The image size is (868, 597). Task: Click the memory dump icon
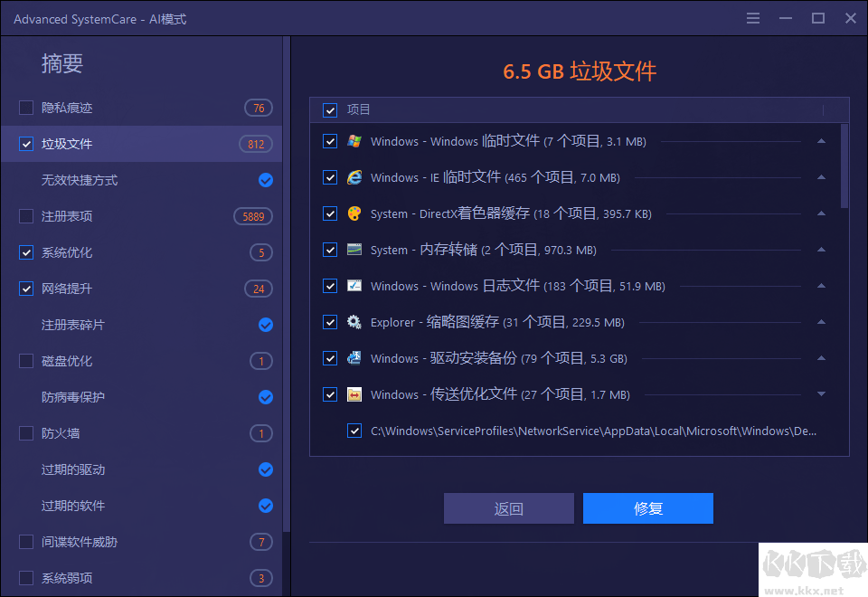click(x=354, y=250)
